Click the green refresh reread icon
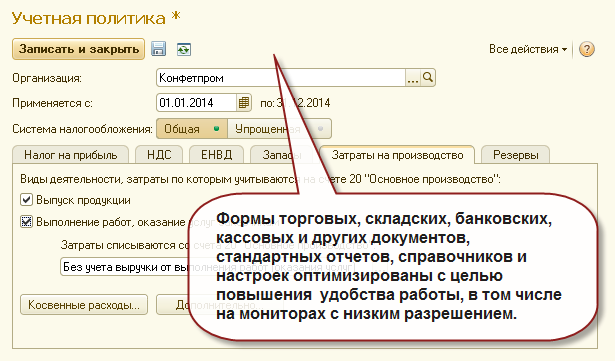Screen dimensions: 615x361 tap(184, 49)
